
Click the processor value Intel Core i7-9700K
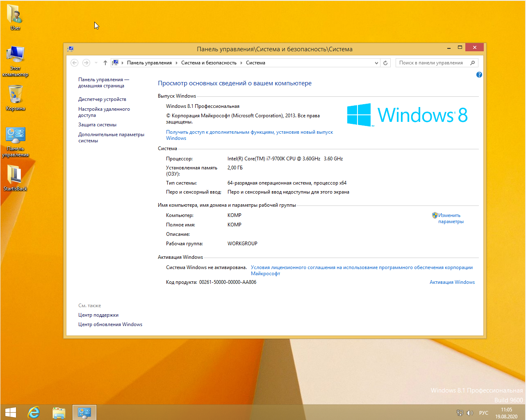point(285,159)
